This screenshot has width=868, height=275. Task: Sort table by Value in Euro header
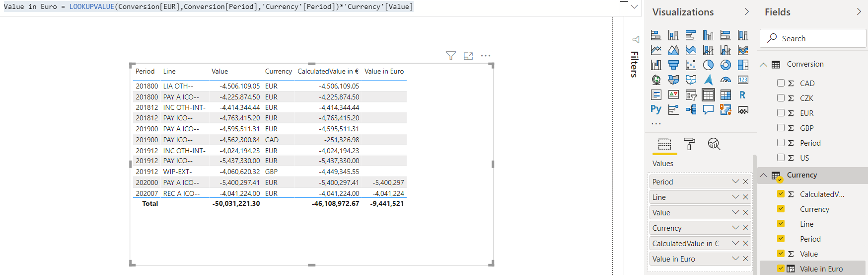coord(384,71)
